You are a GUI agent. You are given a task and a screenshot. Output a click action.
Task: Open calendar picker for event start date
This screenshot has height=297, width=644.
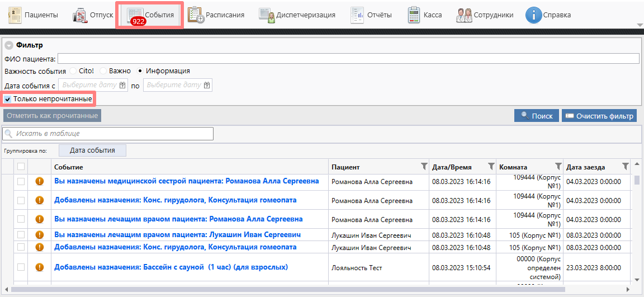[123, 85]
